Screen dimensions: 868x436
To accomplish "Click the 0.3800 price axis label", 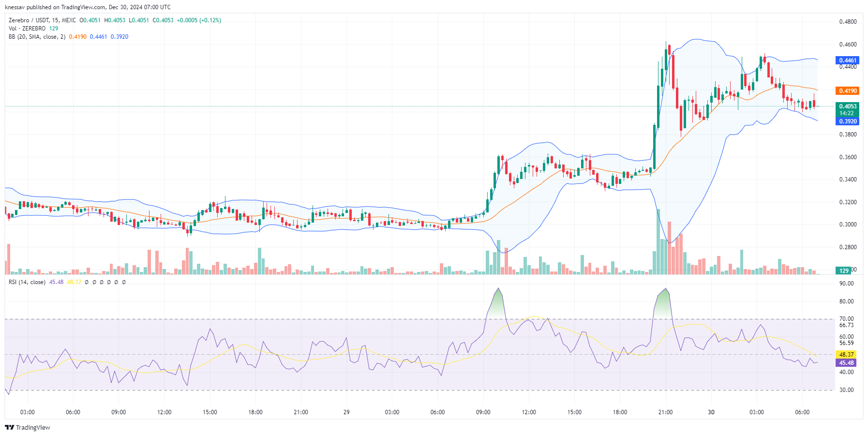I will click(x=848, y=135).
